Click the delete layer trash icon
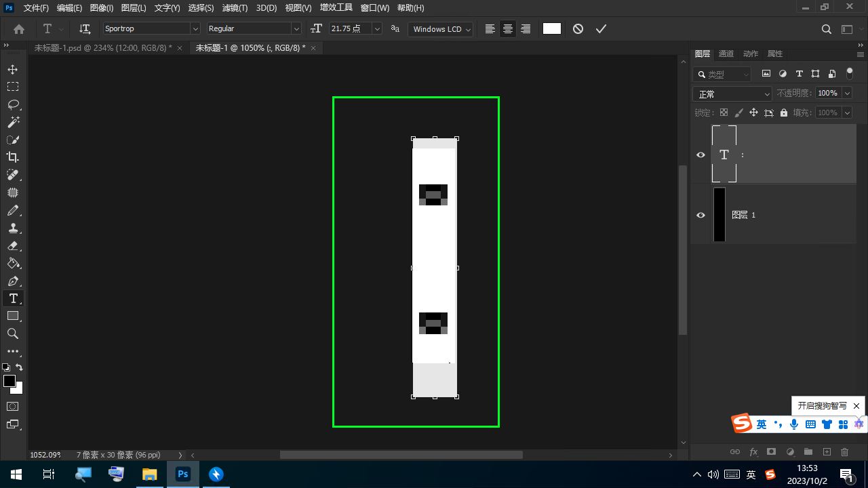 tap(844, 452)
